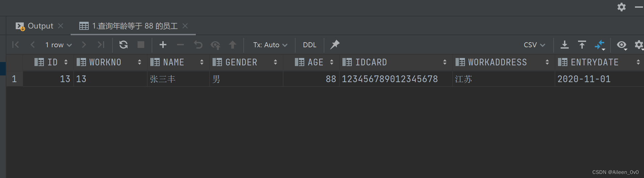This screenshot has width=644, height=178.
Task: Click the Import Data upload arrow icon
Action: 582,45
